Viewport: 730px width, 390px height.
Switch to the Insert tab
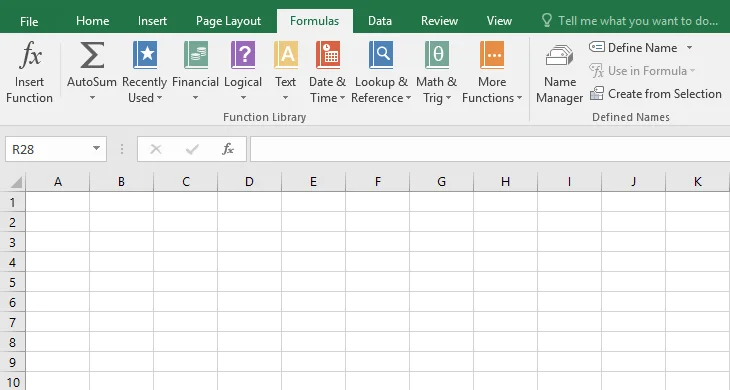click(152, 21)
